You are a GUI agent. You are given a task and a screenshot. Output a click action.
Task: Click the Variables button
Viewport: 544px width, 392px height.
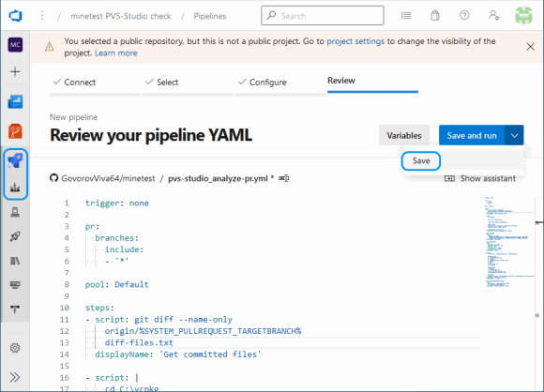(404, 135)
